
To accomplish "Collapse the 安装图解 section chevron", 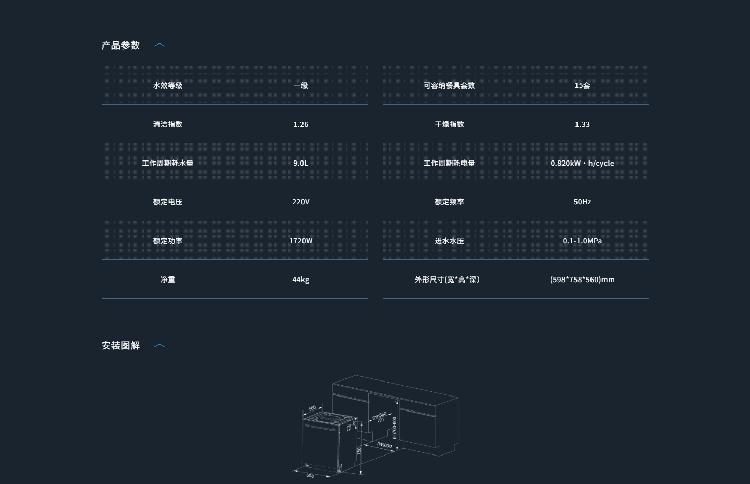I will point(160,346).
